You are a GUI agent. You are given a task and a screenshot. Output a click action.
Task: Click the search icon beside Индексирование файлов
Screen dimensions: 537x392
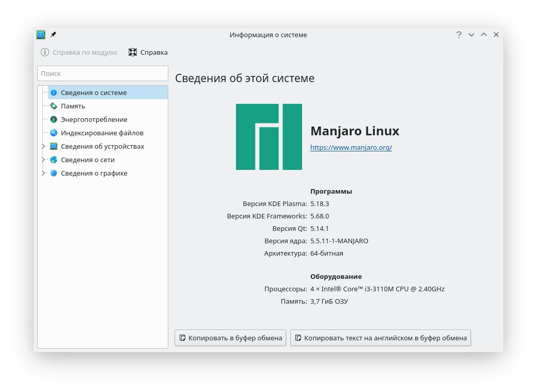(x=54, y=133)
